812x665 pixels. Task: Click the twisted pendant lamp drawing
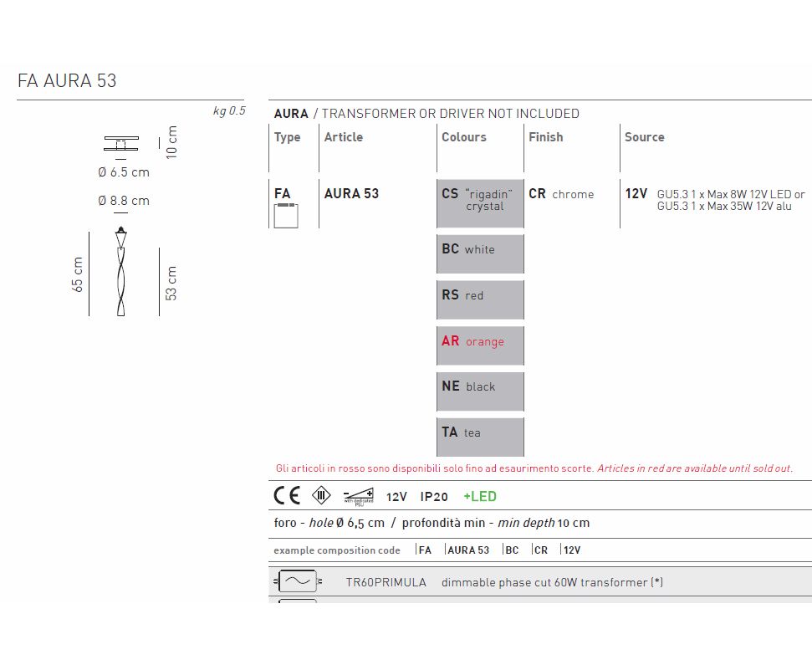pos(122,272)
